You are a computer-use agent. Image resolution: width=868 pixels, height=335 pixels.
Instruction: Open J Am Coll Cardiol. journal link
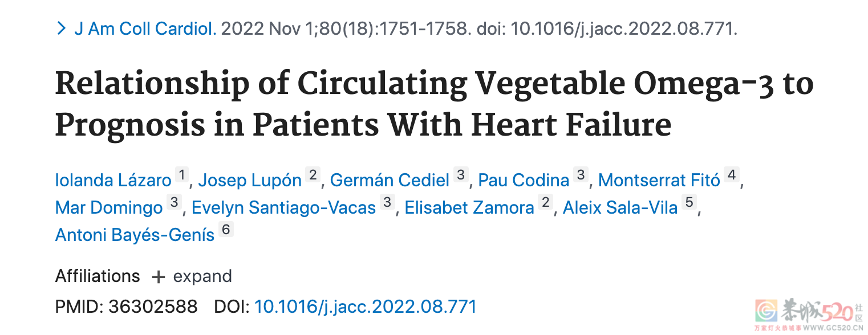pyautogui.click(x=145, y=28)
